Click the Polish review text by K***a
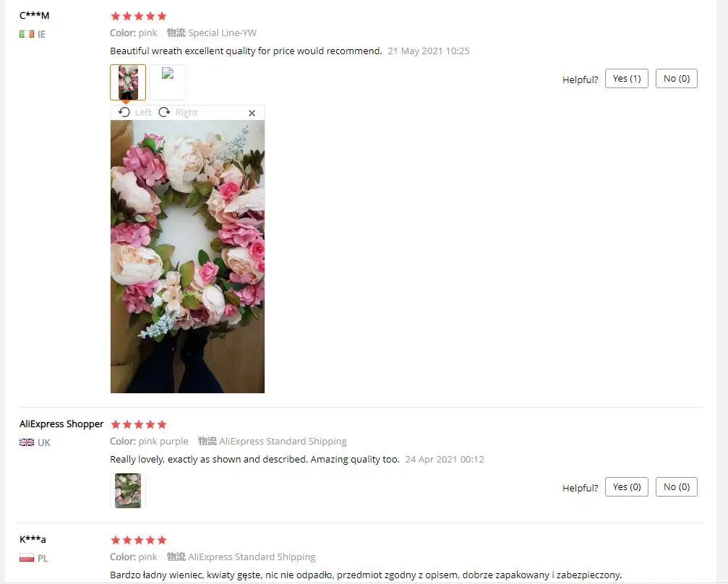The image size is (728, 584). (366, 575)
